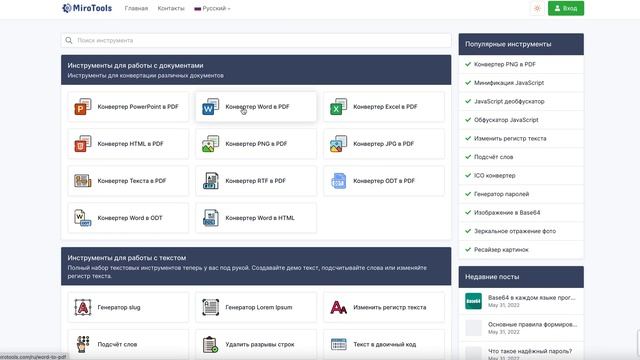The image size is (640, 360).
Task: Open the Word to HTML converter icon
Action: (211, 218)
